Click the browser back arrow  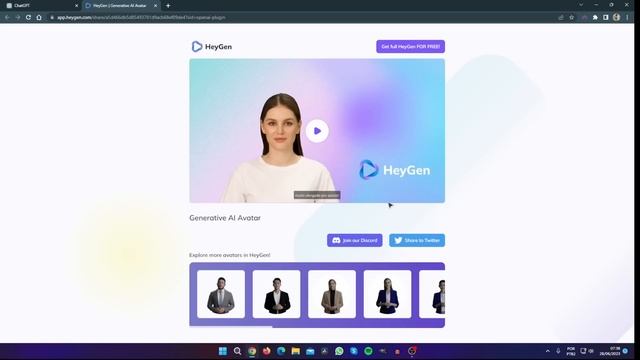click(x=7, y=18)
